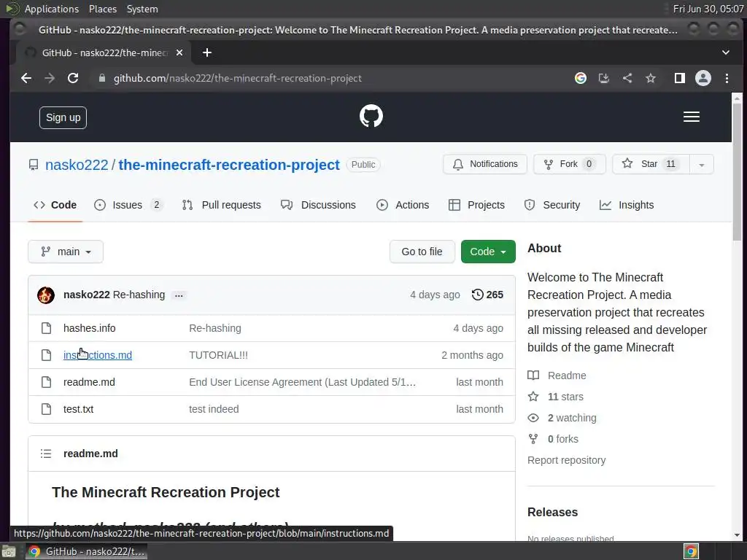
Task: Open the Pull requests tab
Action: click(x=222, y=205)
